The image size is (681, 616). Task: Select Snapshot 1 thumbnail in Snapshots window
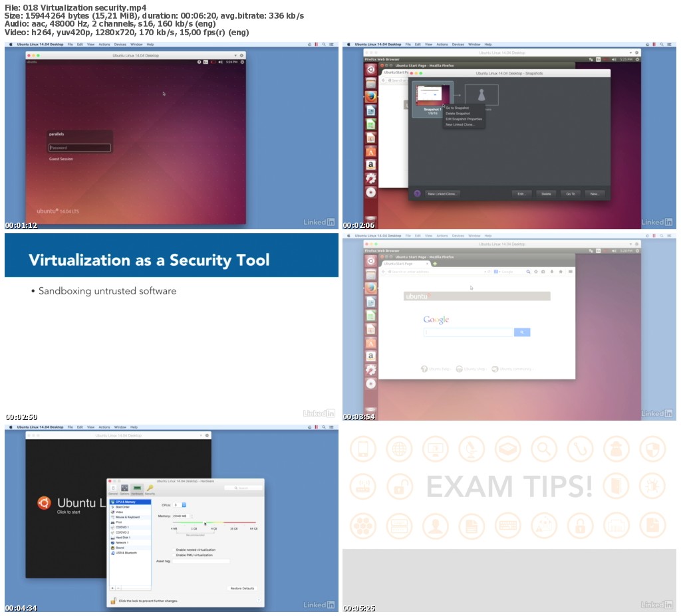(x=432, y=95)
